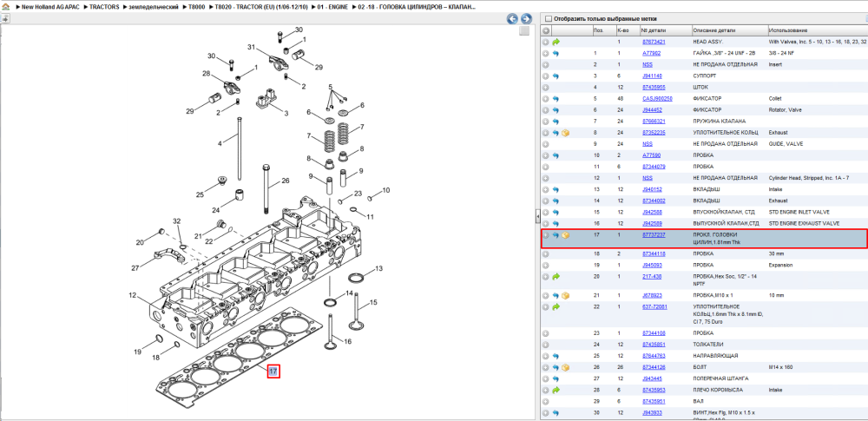
Task: Open part number 87737237 link
Action: [654, 235]
